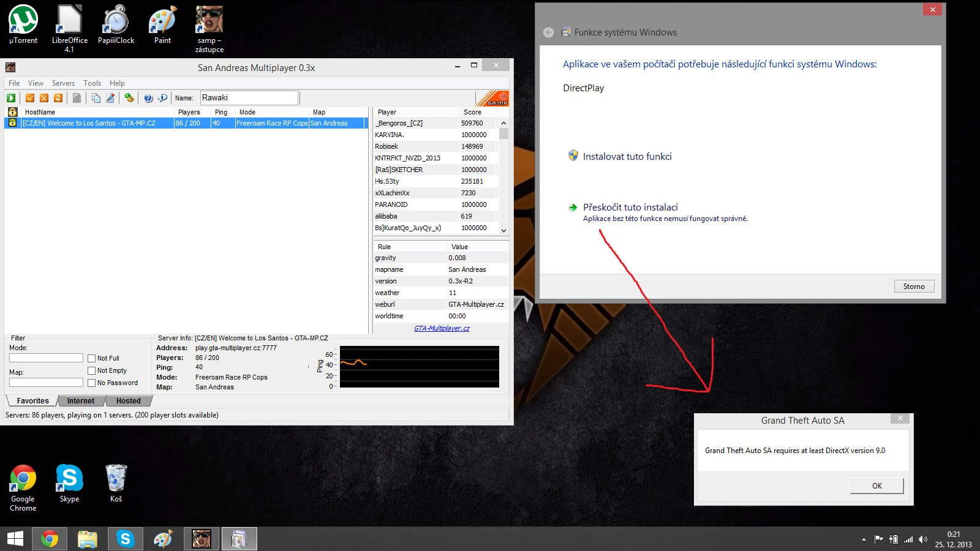Open the SA-MP Settings gear icon
980x551 pixels.
click(x=129, y=98)
